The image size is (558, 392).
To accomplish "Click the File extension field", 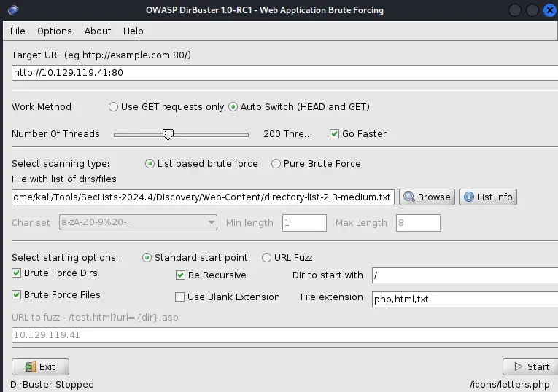I will tap(465, 299).
